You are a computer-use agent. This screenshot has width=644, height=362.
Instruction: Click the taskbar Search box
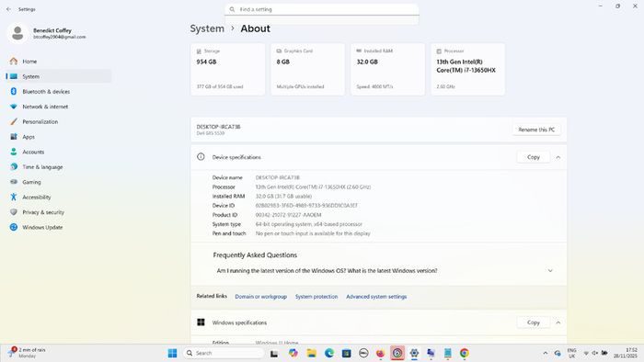224,353
